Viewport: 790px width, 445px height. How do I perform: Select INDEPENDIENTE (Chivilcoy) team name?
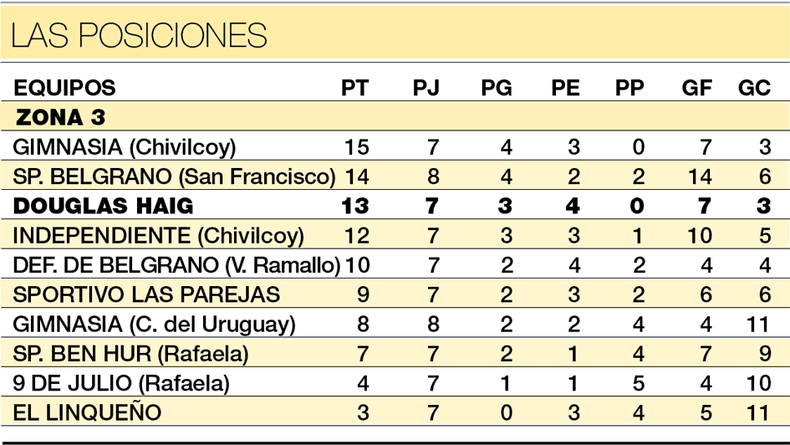(x=158, y=236)
